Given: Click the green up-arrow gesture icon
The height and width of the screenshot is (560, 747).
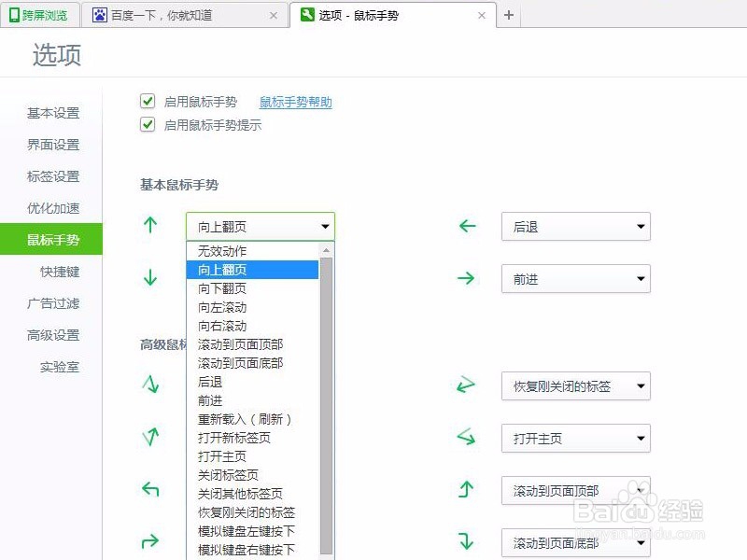Looking at the screenshot, I should click(x=149, y=225).
